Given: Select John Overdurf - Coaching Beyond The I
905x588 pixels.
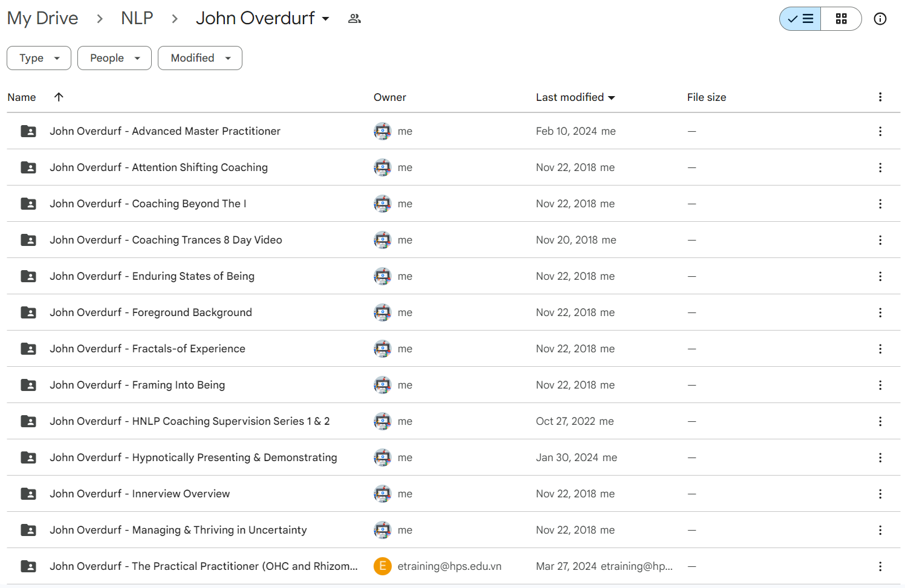Looking at the screenshot, I should (x=148, y=204).
